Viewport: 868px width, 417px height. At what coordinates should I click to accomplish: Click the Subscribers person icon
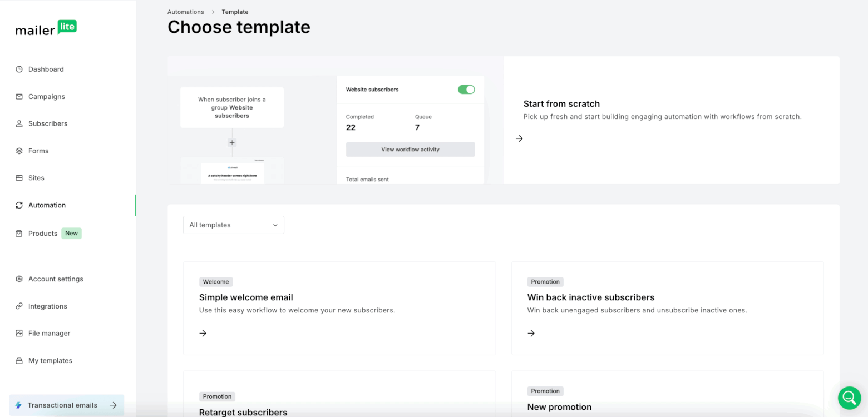pyautogui.click(x=19, y=124)
